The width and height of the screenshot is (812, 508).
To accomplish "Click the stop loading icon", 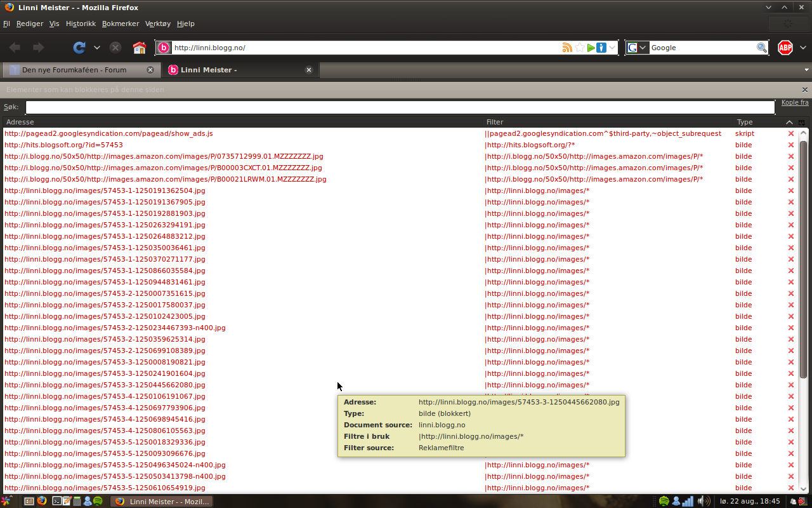I will tap(115, 48).
